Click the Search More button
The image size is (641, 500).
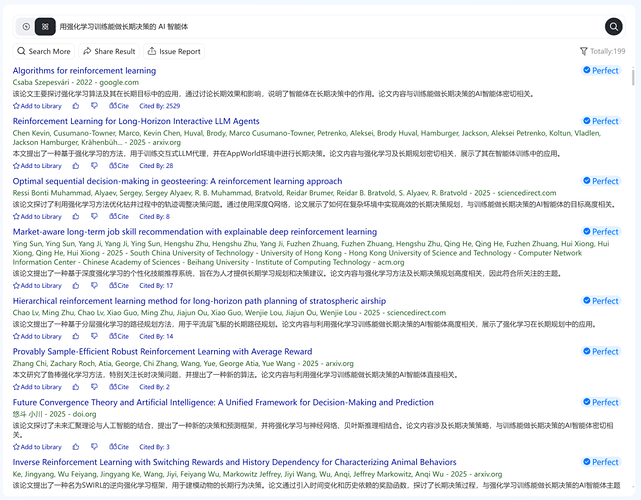(44, 51)
